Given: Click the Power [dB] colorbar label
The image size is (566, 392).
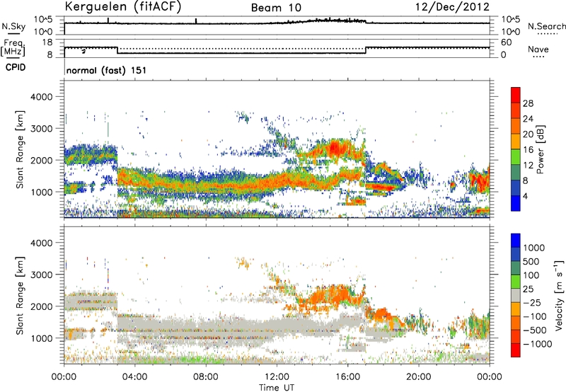Looking at the screenshot, I should (x=540, y=149).
